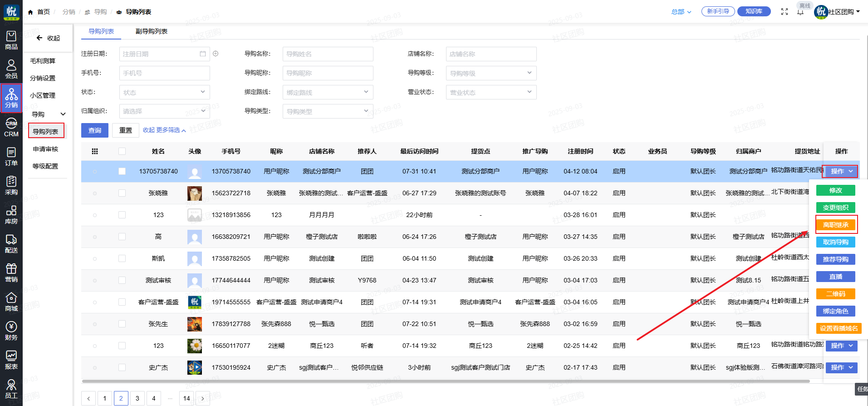This screenshot has width=868, height=406.
Task: Check the row checkbox for 史广杰
Action: point(122,367)
